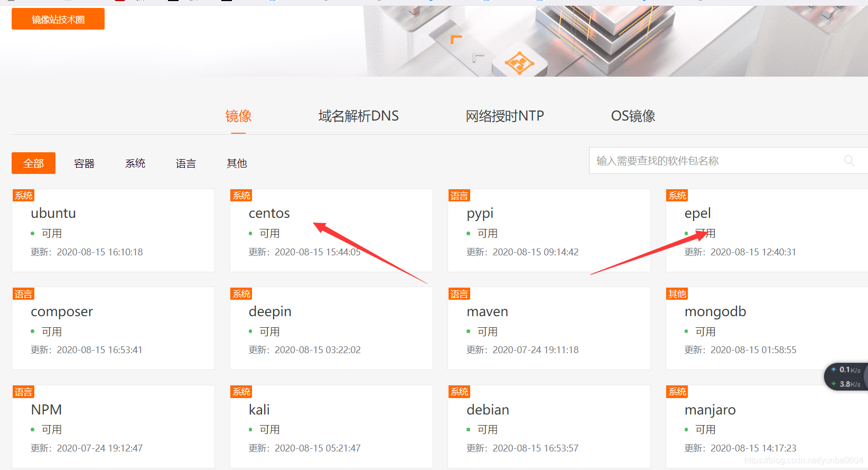Click the 系统 tag on kali card
Screen dimensions: 868x470
[x=241, y=392]
